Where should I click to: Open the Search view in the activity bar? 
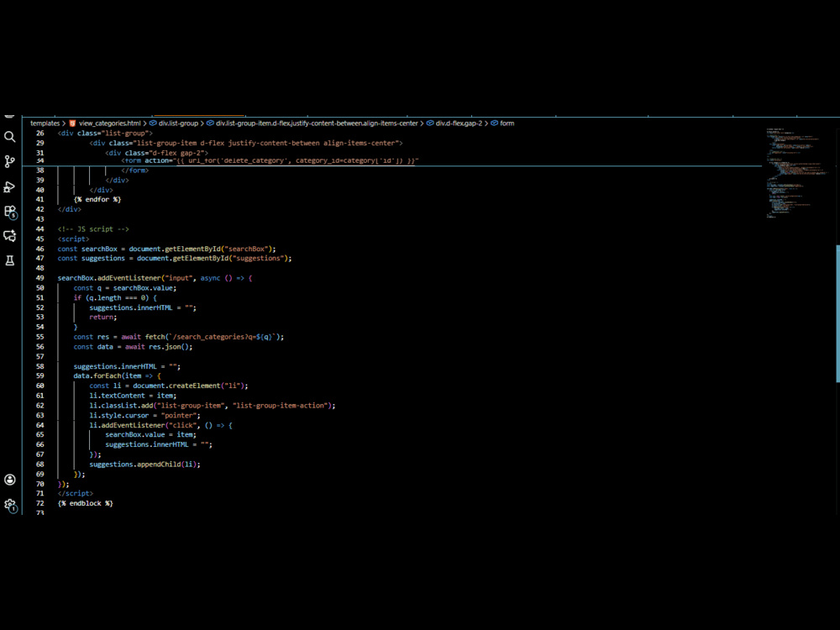(x=9, y=137)
